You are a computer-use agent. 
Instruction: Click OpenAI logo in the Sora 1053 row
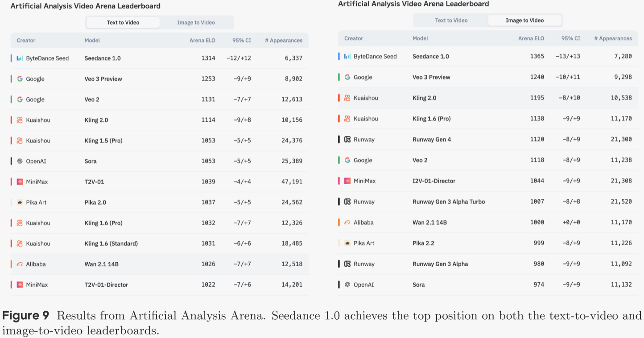coord(20,161)
